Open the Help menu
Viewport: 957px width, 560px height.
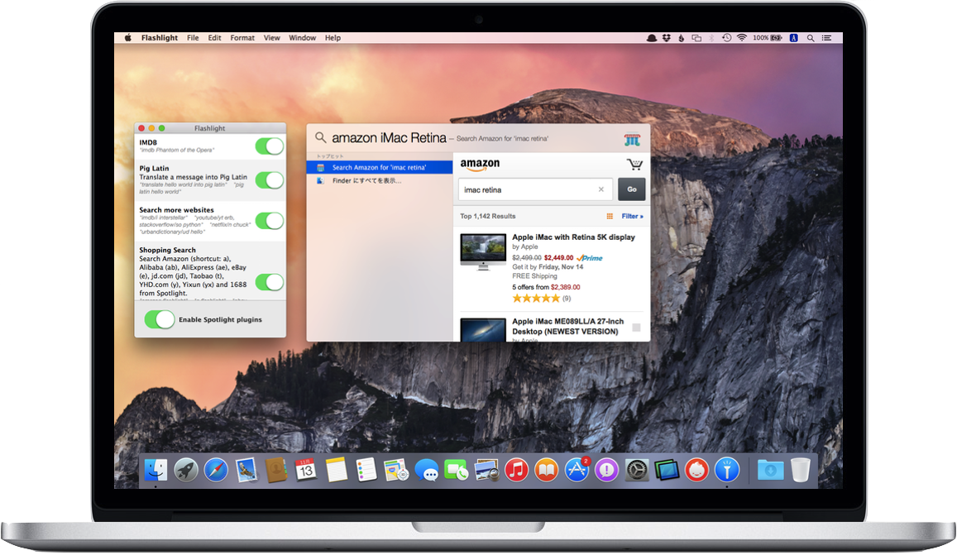[333, 38]
